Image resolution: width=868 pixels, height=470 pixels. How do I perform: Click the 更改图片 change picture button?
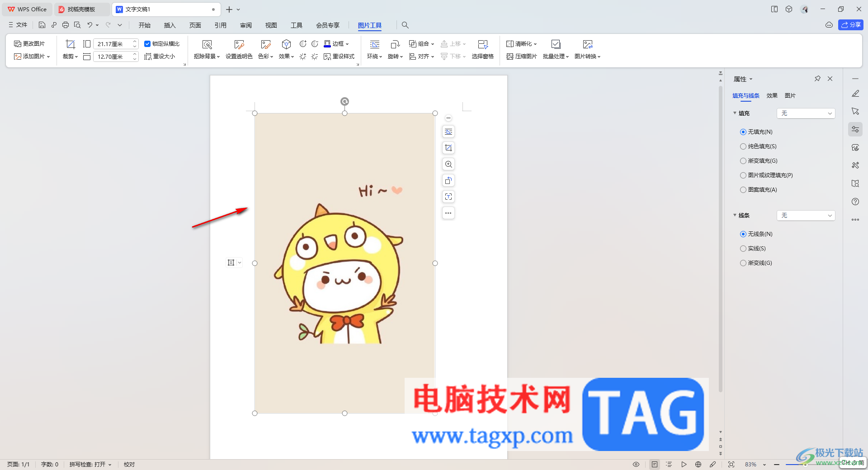[29, 44]
